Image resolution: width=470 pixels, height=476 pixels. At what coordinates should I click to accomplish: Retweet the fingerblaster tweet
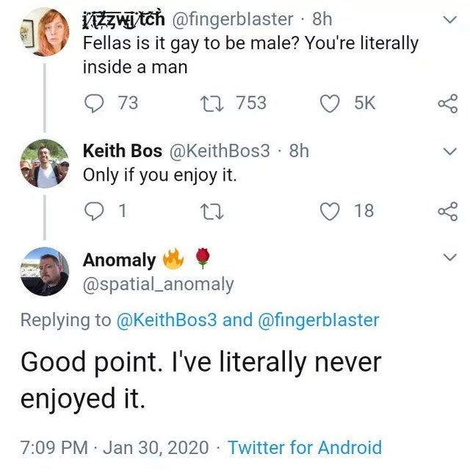click(219, 104)
